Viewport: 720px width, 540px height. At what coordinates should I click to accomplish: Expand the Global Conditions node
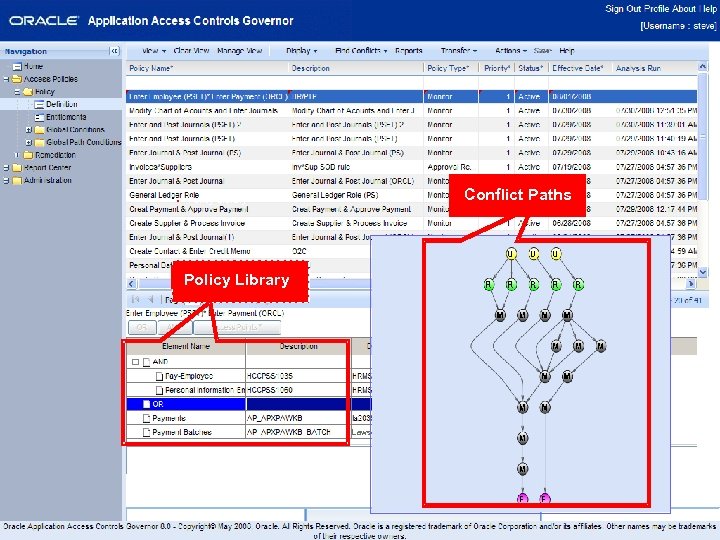[28, 130]
